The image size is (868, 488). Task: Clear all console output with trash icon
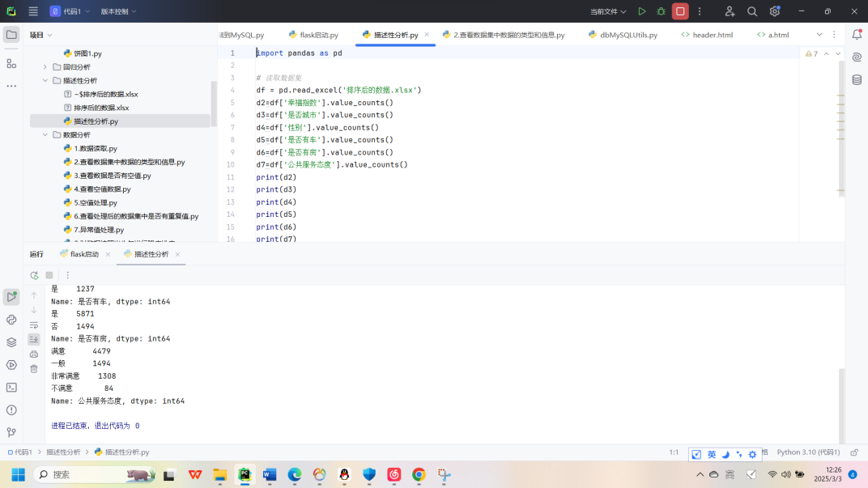click(x=34, y=369)
